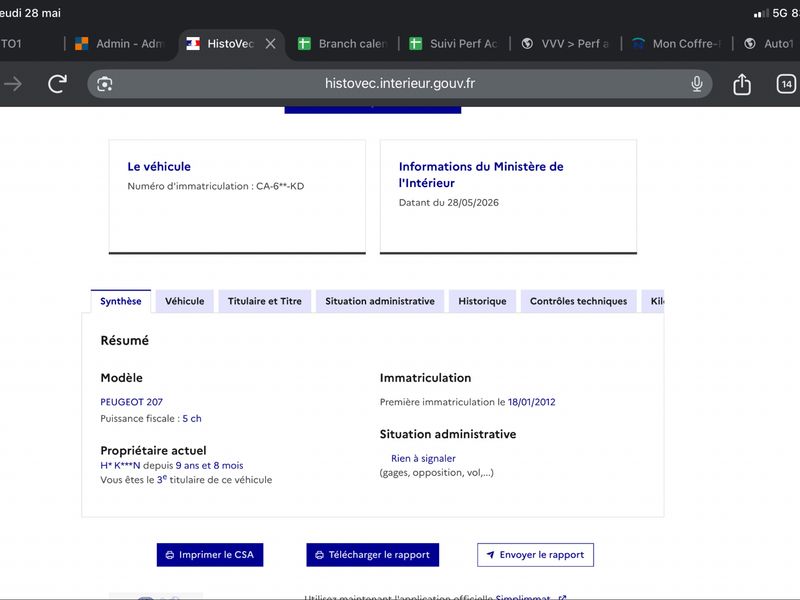Switch to the Branch calen browser tab
Viewport: 800px width, 600px height.
click(x=343, y=44)
